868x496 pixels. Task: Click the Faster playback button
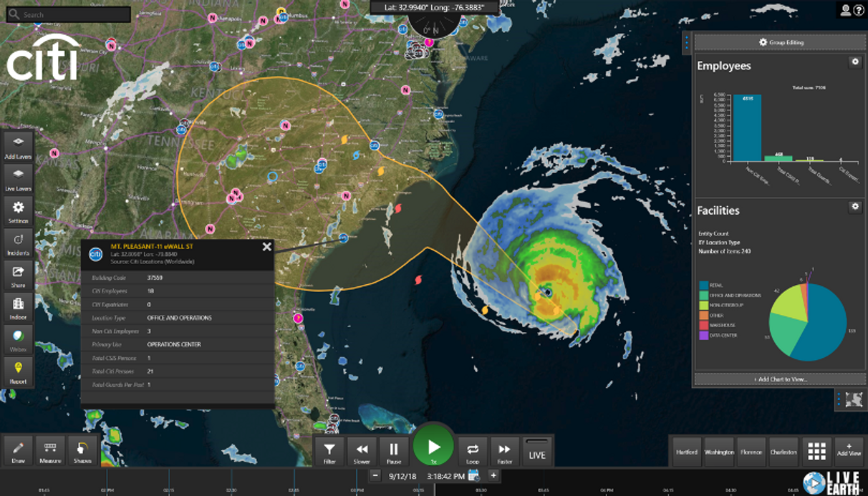click(505, 451)
